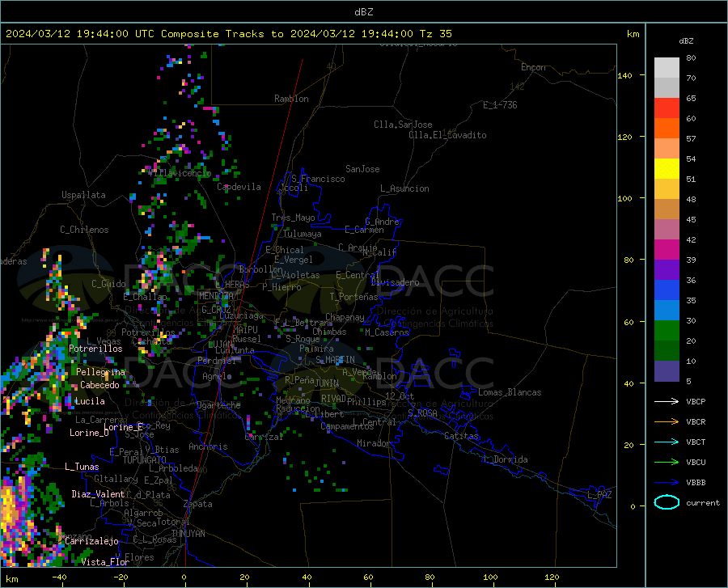Click the Encon label at top right
Image resolution: width=728 pixels, height=588 pixels.
[533, 67]
